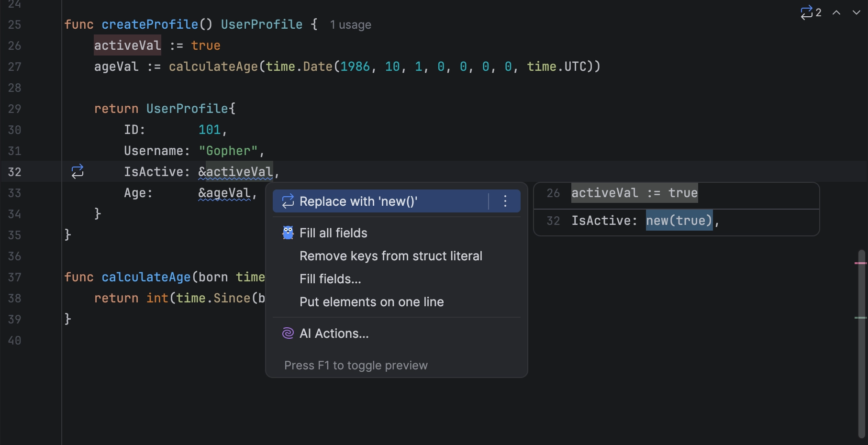Choose the "Fill fields..." action
The width and height of the screenshot is (868, 445).
click(x=330, y=279)
